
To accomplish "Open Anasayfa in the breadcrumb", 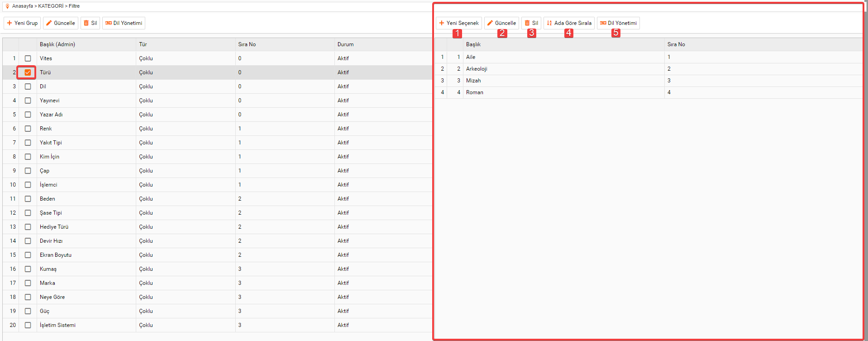I will coord(23,6).
